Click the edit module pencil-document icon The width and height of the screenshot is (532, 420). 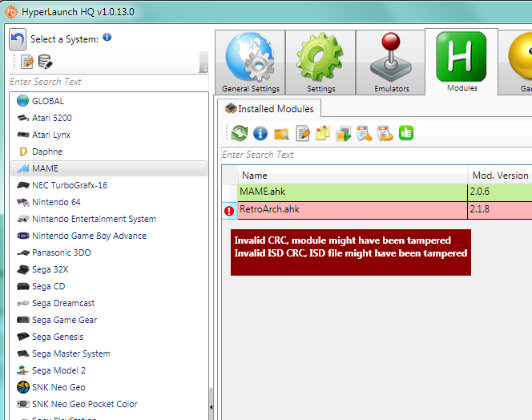point(303,133)
